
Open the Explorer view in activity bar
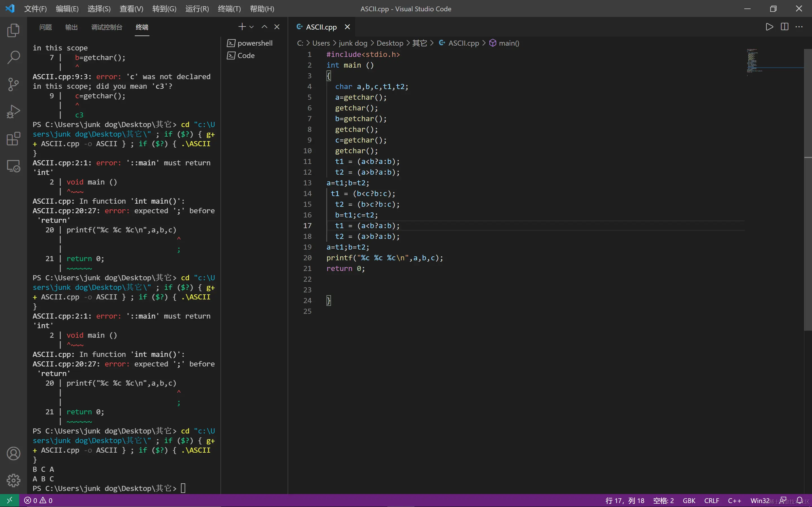14,30
